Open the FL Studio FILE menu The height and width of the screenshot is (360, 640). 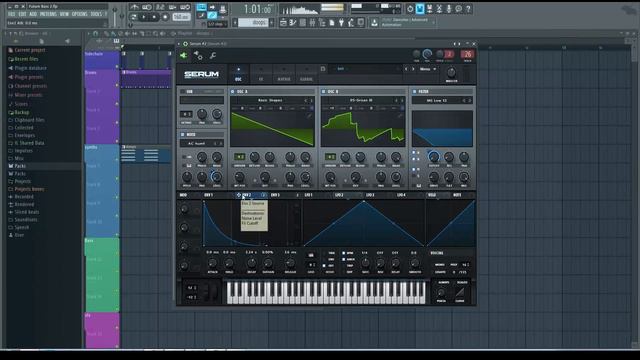(x=11, y=14)
